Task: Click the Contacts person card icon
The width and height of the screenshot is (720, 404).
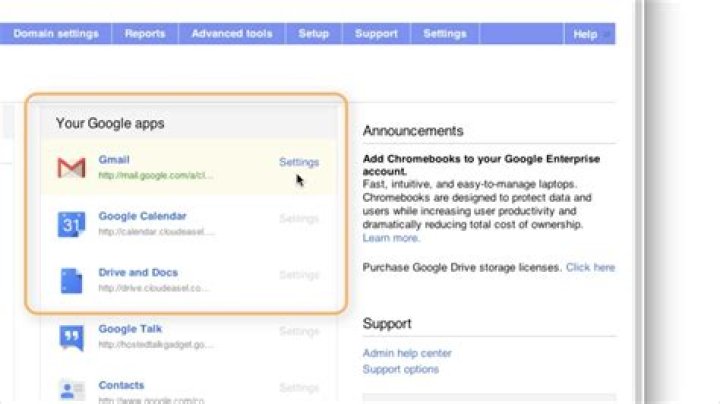Action: coord(72,390)
